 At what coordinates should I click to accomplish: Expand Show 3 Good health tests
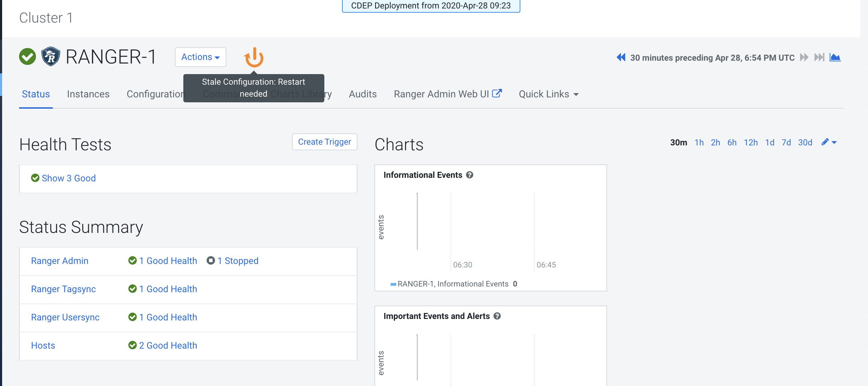coord(68,178)
